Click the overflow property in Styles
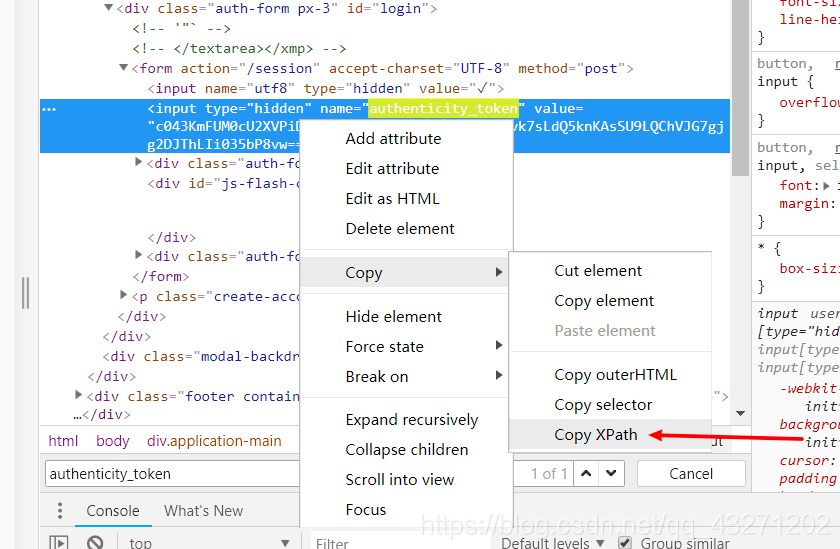This screenshot has width=840, height=549. click(809, 102)
